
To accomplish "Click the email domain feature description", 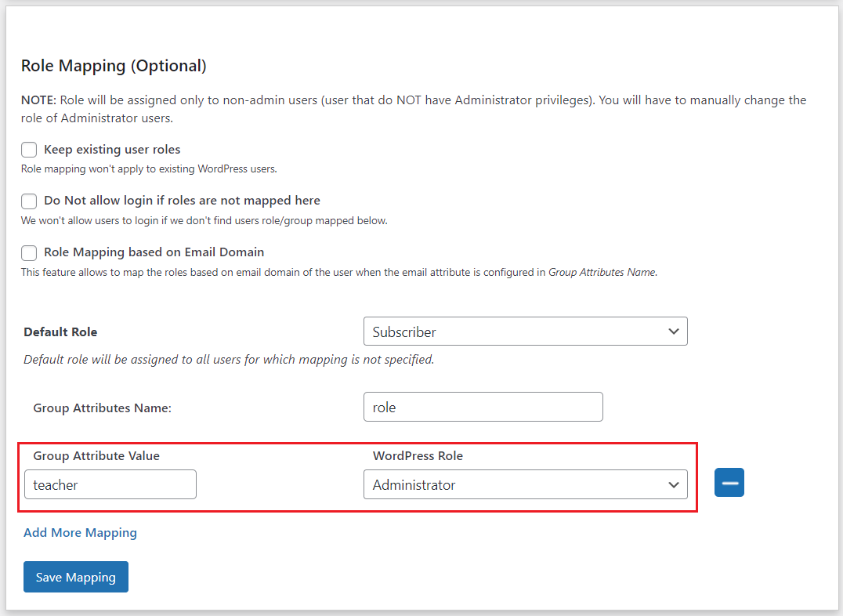I will coord(339,272).
